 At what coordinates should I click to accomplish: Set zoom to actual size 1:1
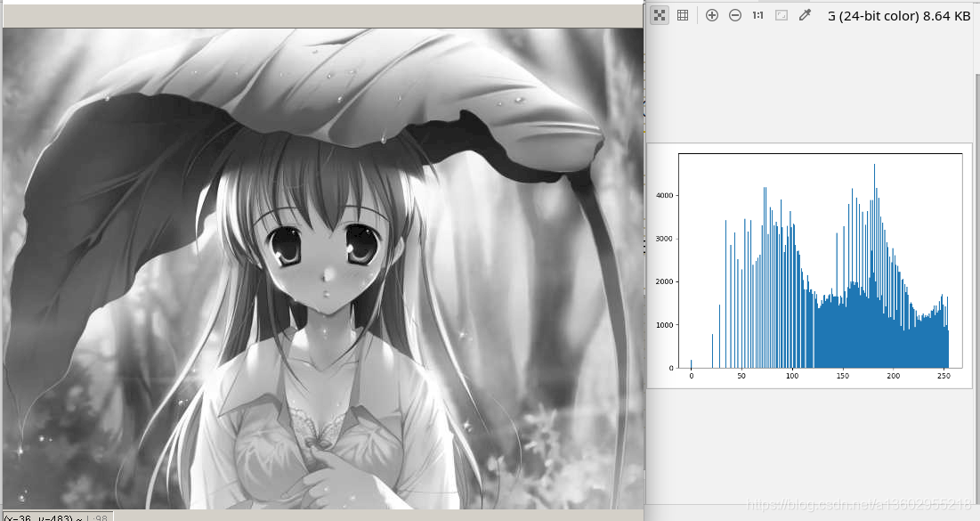pos(758,16)
